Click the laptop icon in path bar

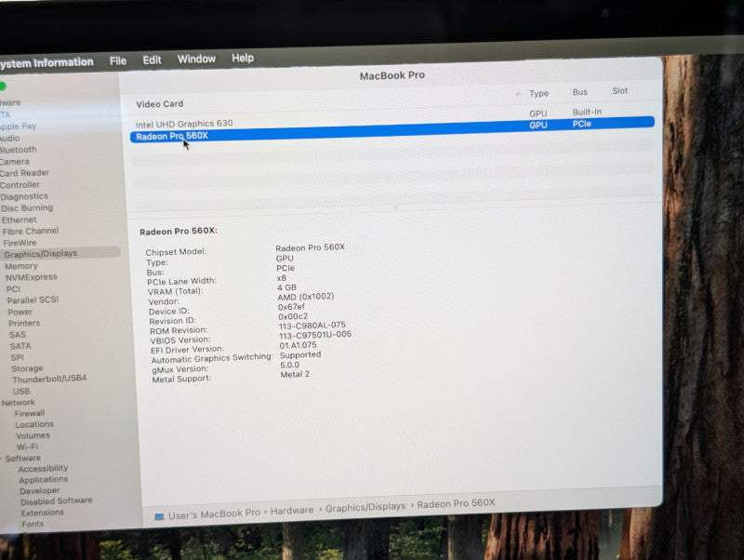[x=159, y=517]
